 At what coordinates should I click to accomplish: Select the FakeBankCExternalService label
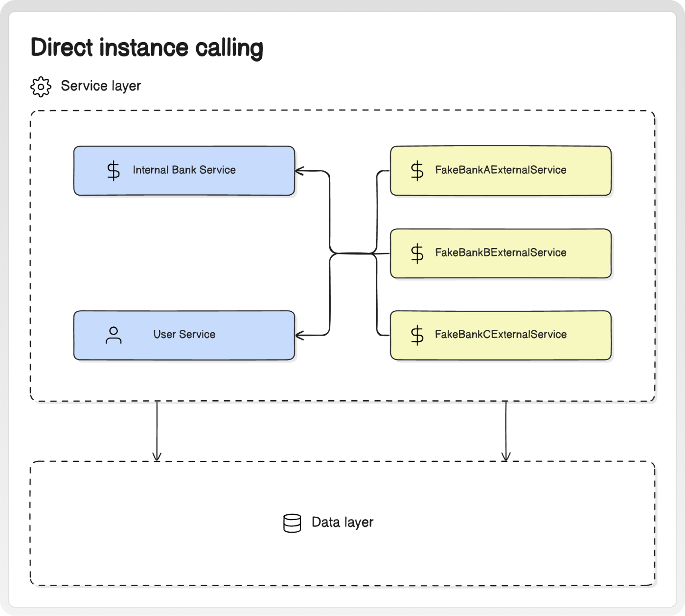tap(501, 334)
